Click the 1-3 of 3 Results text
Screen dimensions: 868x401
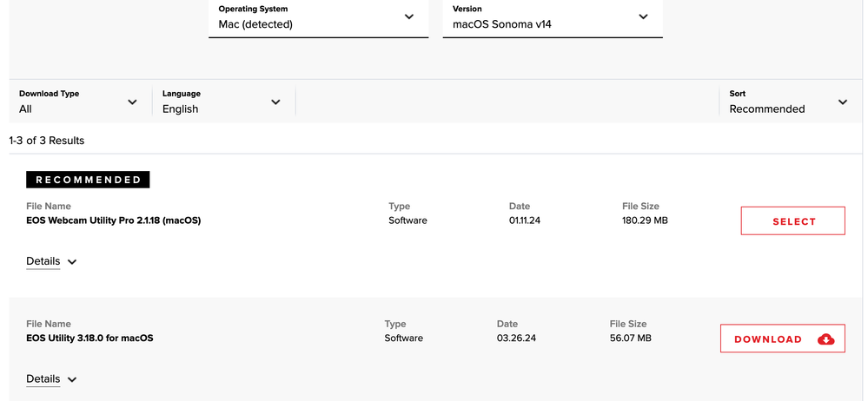pos(47,141)
